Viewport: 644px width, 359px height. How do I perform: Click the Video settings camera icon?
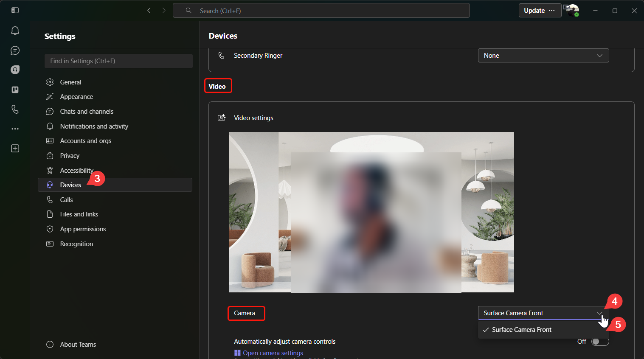click(x=222, y=118)
